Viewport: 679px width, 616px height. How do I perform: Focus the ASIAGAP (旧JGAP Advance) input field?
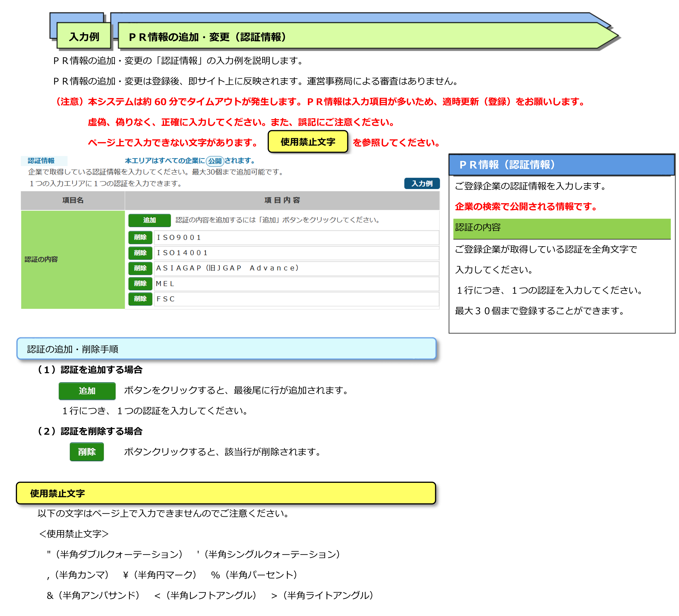[296, 268]
